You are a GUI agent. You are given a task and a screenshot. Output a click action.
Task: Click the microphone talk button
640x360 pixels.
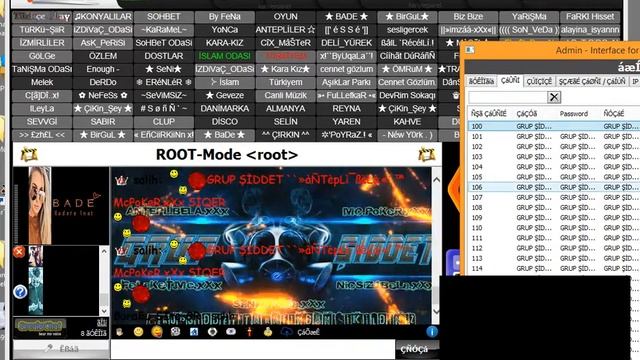[x=61, y=349]
